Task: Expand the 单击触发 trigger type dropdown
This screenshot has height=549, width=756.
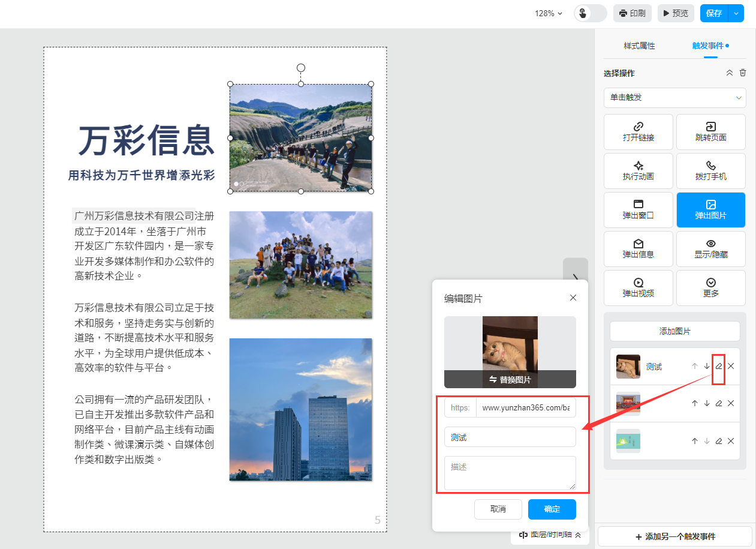Action: (674, 97)
